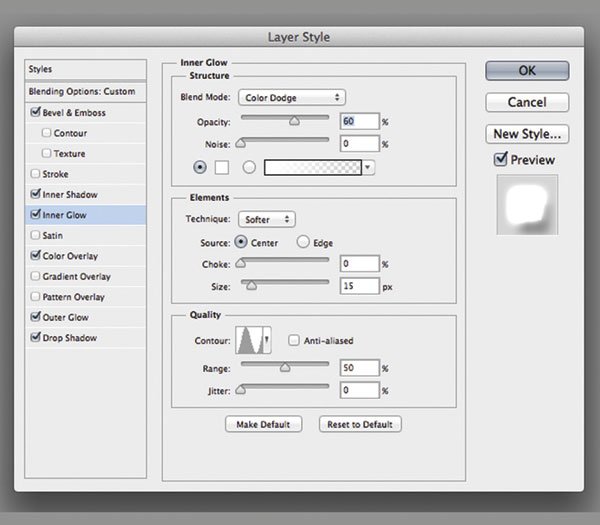Screen dimensions: 600x525
Task: Select the Edge source radio button
Action: click(x=301, y=242)
